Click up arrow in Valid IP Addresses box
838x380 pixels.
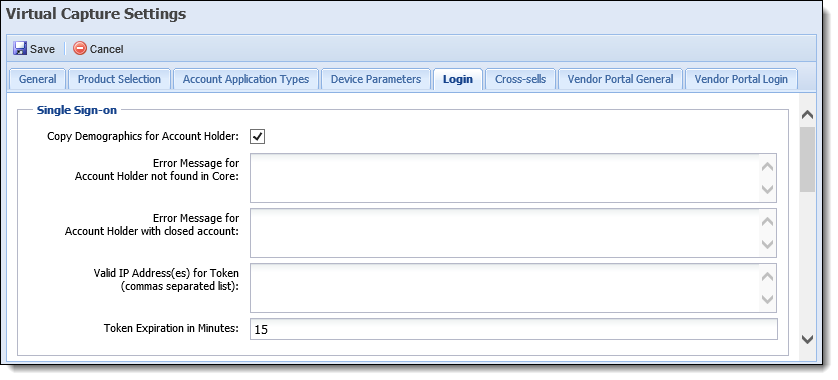point(767,276)
